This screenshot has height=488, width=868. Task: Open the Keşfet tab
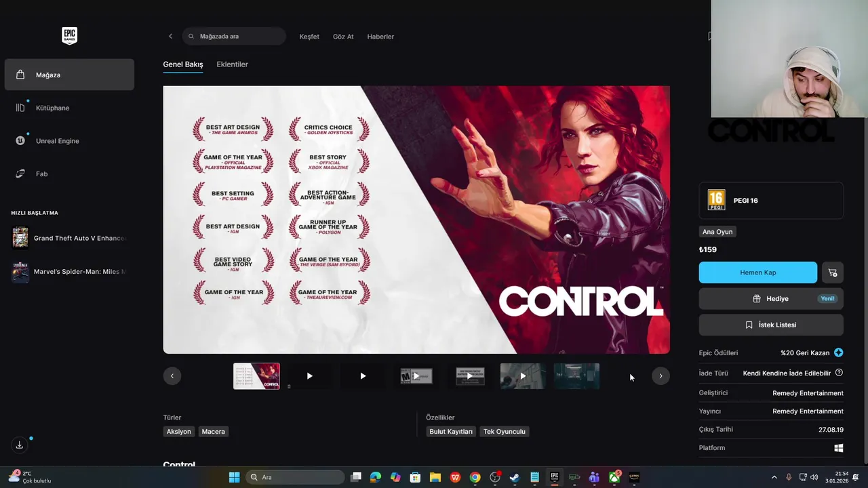pyautogui.click(x=309, y=37)
